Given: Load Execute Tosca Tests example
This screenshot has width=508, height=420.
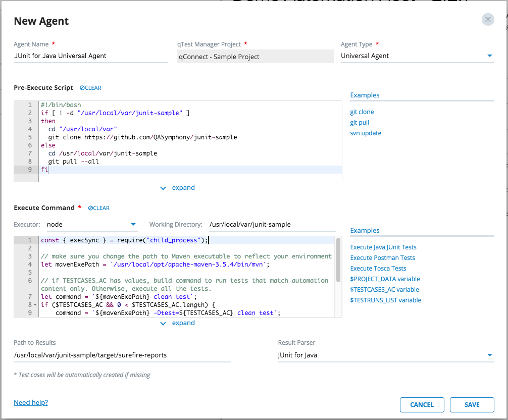Looking at the screenshot, I should 378,269.
